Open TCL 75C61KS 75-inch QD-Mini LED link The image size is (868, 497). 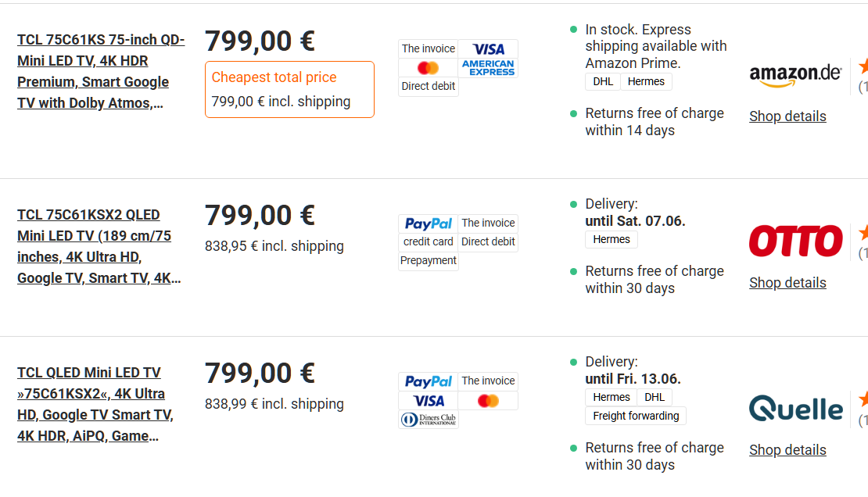pyautogui.click(x=101, y=71)
